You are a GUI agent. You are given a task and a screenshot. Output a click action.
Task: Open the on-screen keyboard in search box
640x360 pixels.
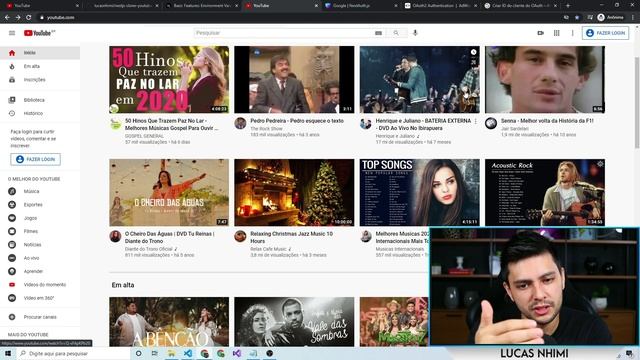pos(378,33)
